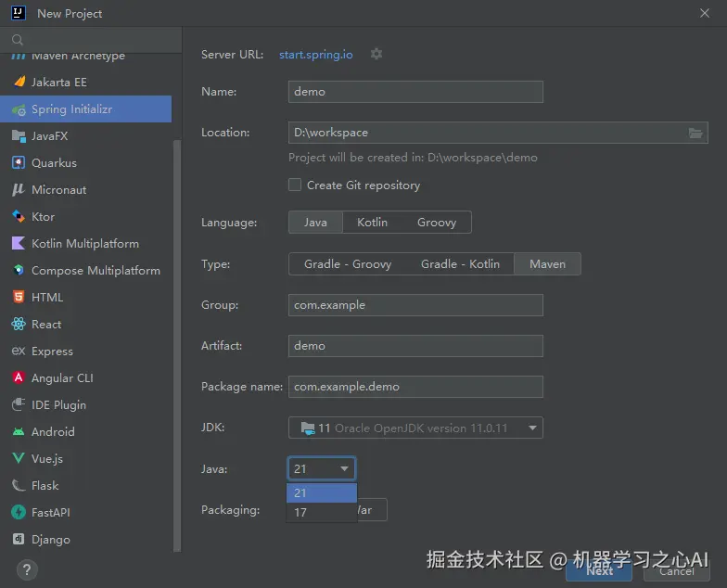Click the Express ex icon
The image size is (727, 588).
pos(19,351)
